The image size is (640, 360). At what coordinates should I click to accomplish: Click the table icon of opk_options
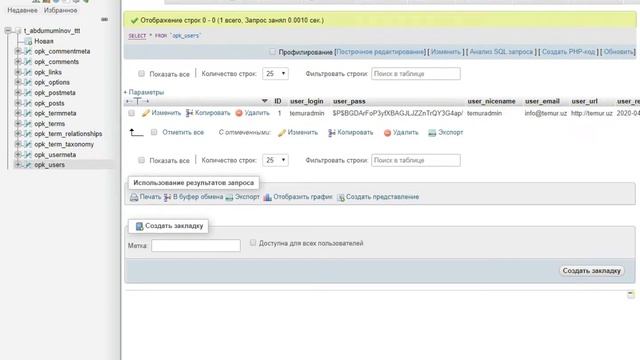[x=28, y=82]
